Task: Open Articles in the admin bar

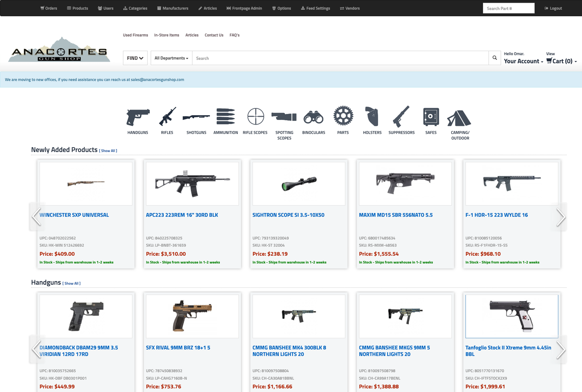Action: click(x=207, y=8)
